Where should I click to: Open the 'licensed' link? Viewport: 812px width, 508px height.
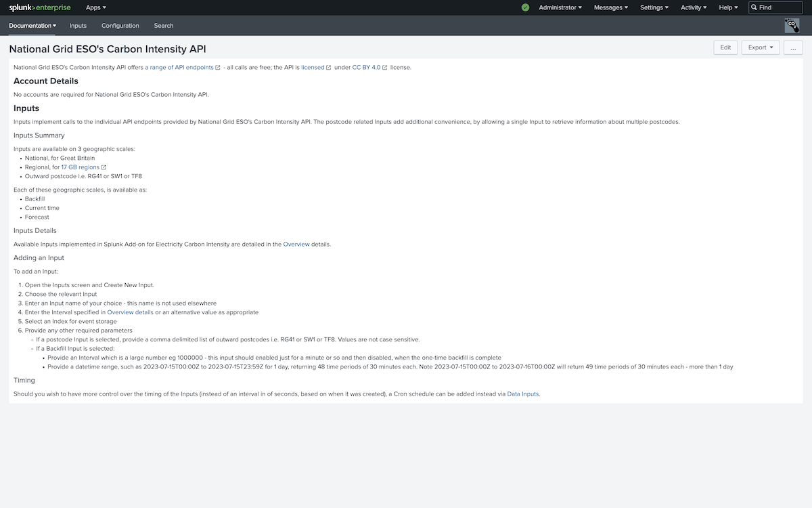pos(313,68)
